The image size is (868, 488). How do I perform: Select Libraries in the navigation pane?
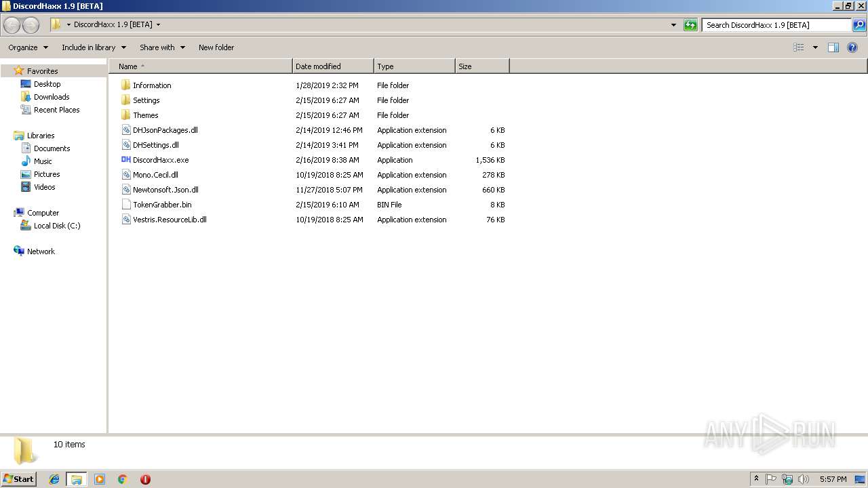click(x=41, y=136)
